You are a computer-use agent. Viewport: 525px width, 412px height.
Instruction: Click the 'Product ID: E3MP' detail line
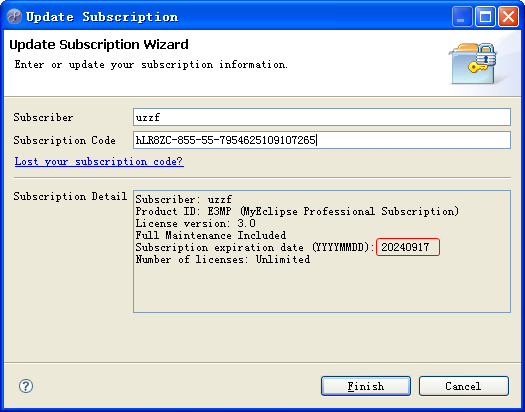pyautogui.click(x=297, y=211)
